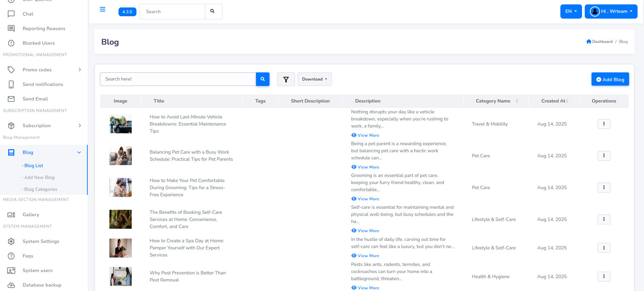Click the blue search button beside table search
Image resolution: width=644 pixels, height=291 pixels.
coord(262,79)
